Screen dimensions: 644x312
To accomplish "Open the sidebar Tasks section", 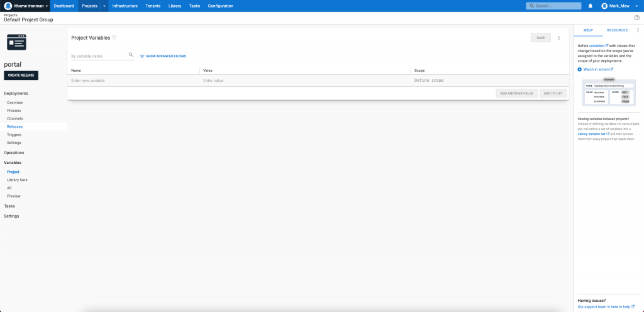I will [x=9, y=206].
